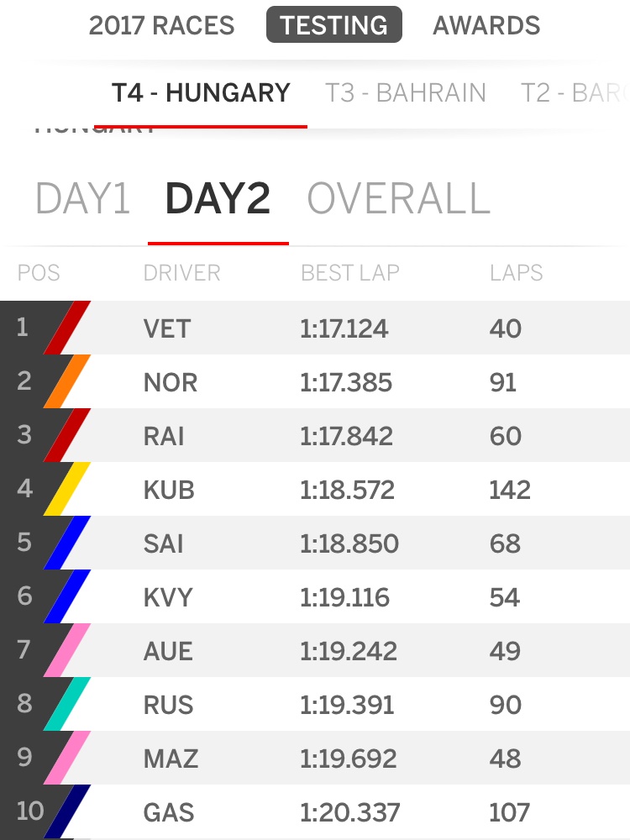This screenshot has width=630, height=840.
Task: Click the Driver column header
Action: pos(181,273)
